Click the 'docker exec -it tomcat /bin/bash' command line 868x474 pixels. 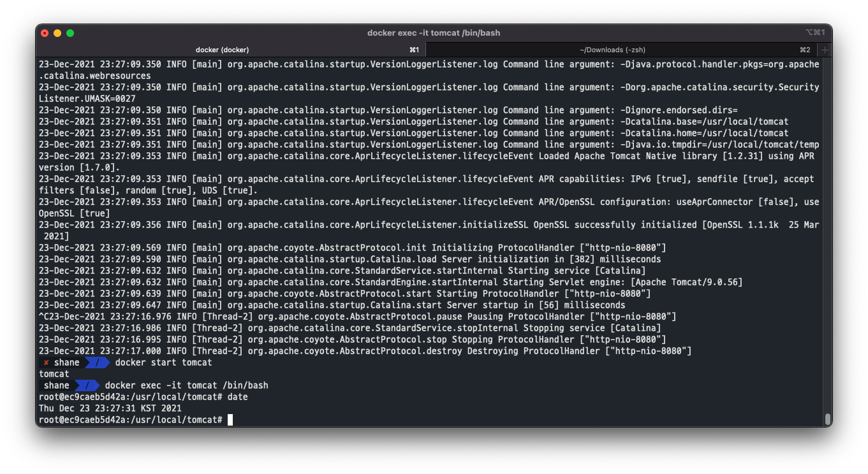pyautogui.click(x=186, y=385)
